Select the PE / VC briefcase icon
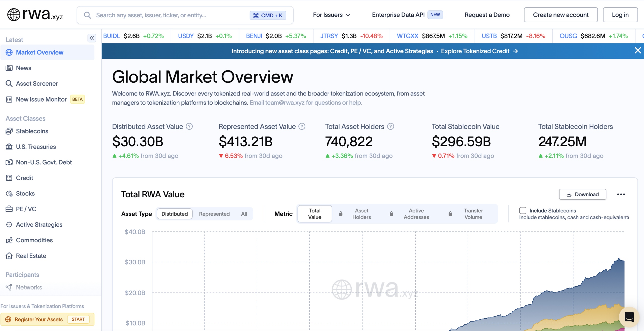Screen dimensions: 644x331 [9, 209]
